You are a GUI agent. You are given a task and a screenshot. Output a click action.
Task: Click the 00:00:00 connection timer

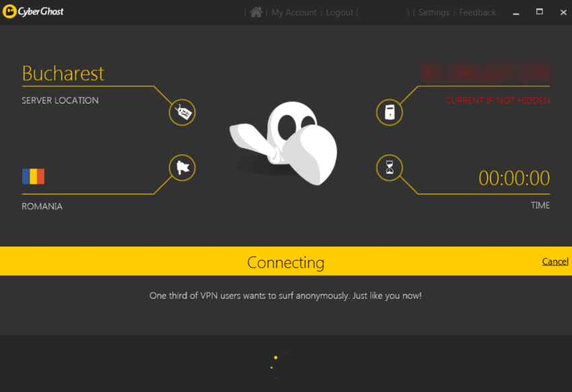514,178
